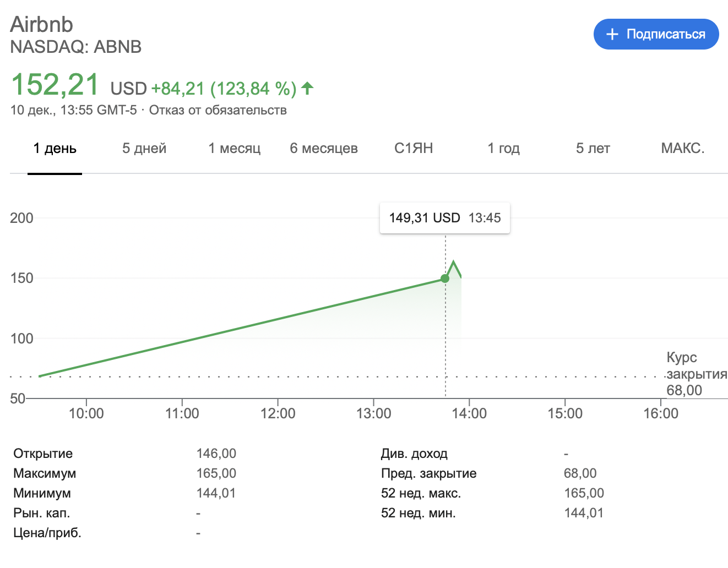The height and width of the screenshot is (568, 728).
Task: Click the Подписаться subscribe button
Action: (x=656, y=34)
